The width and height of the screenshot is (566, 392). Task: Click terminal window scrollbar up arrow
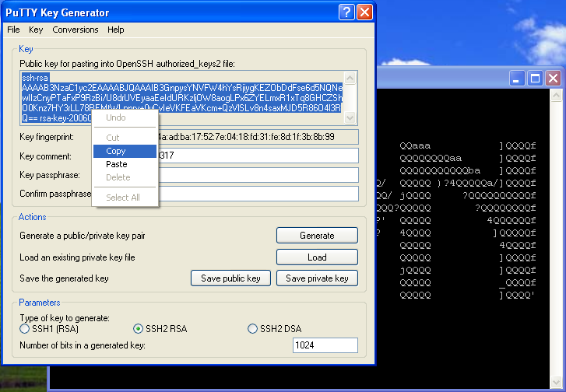(556, 95)
